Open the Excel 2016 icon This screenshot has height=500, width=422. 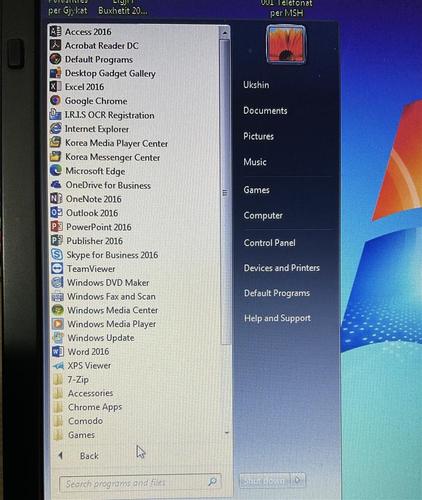pyautogui.click(x=56, y=87)
